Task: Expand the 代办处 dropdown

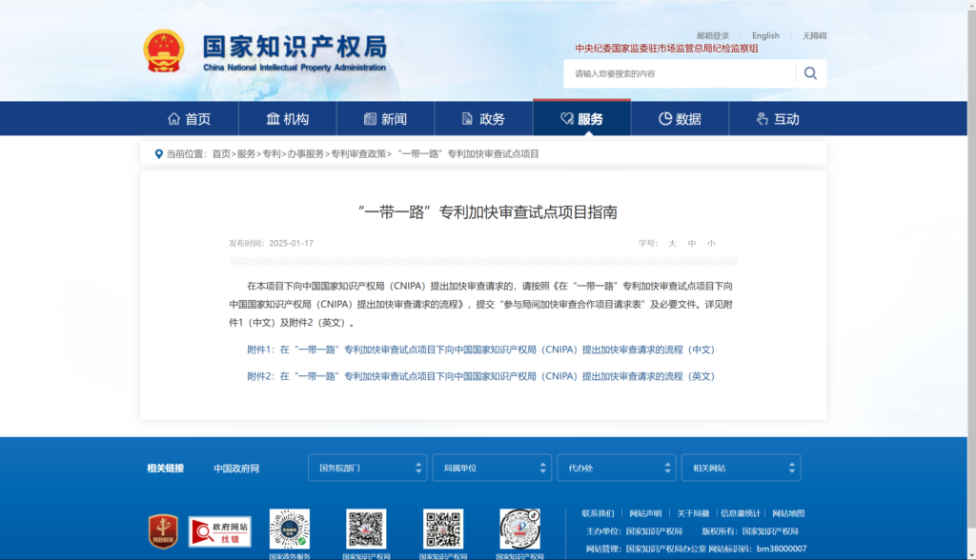Action: [x=617, y=468]
